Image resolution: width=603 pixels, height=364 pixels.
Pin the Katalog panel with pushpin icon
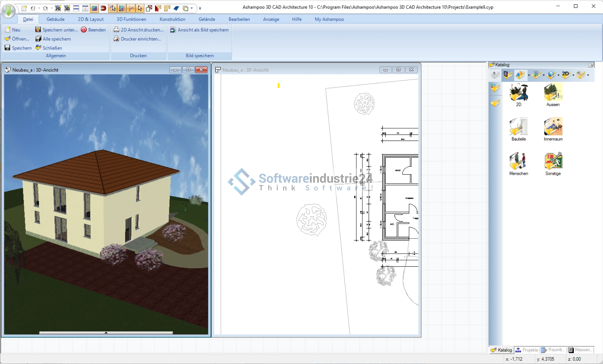591,65
